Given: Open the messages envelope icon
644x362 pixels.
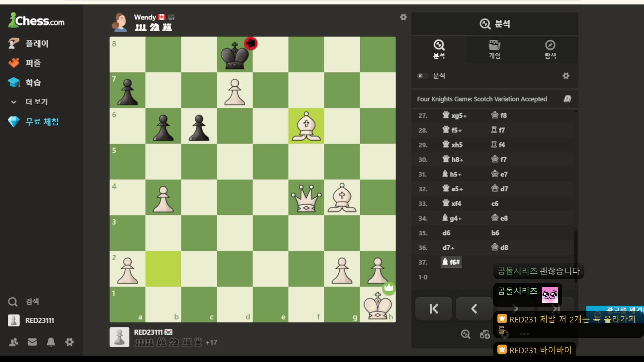Looking at the screenshot, I should [x=32, y=342].
